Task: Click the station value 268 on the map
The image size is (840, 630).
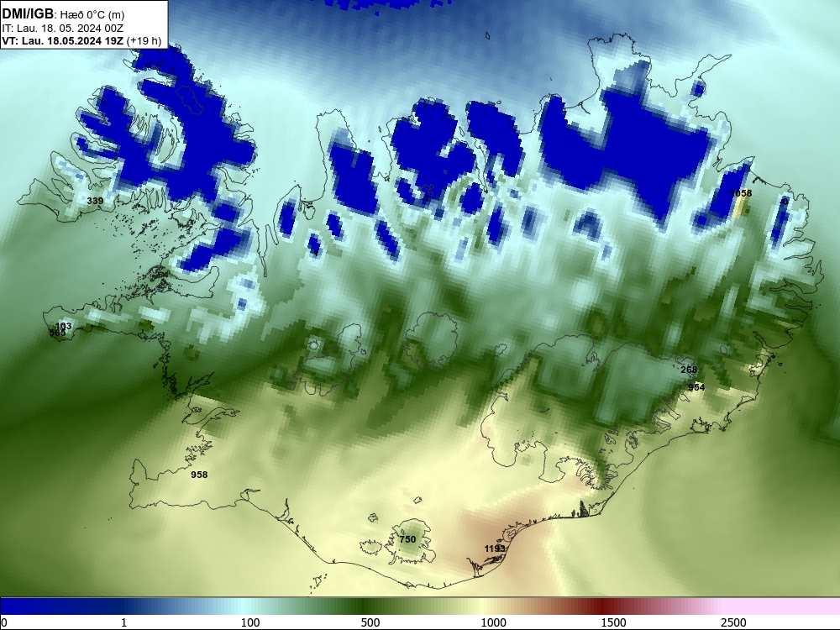Action: 689,370
